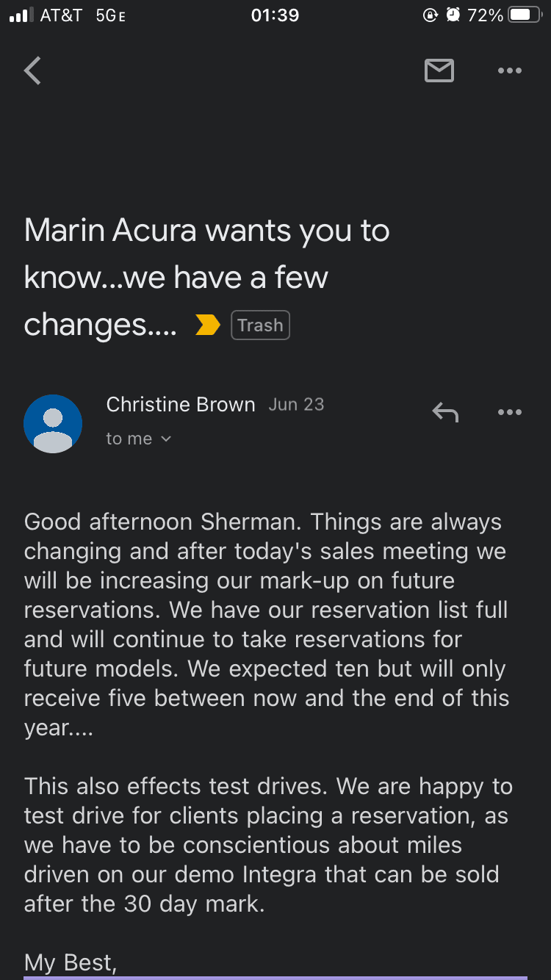Toggle the yellow importance marker
This screenshot has height=980, width=551.
coord(208,325)
